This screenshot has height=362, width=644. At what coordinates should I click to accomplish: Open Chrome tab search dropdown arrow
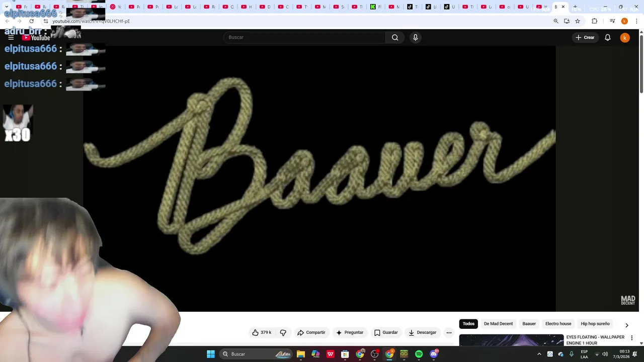(x=7, y=7)
